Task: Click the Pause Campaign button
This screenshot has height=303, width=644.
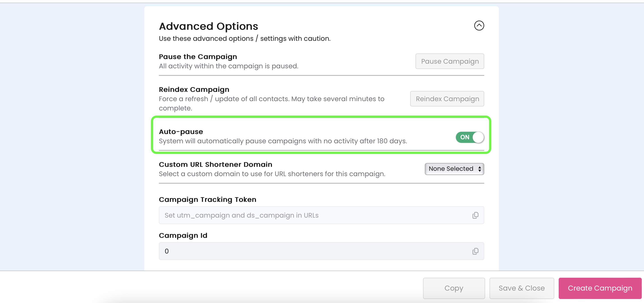Action: click(450, 61)
